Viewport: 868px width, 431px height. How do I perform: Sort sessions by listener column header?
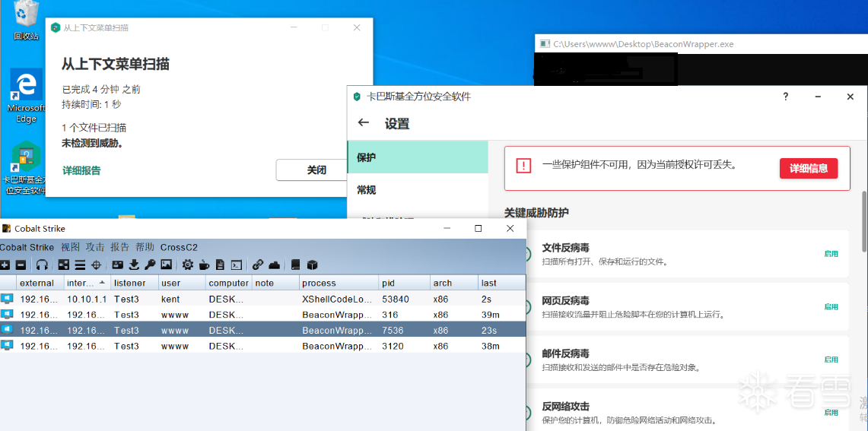click(135, 283)
